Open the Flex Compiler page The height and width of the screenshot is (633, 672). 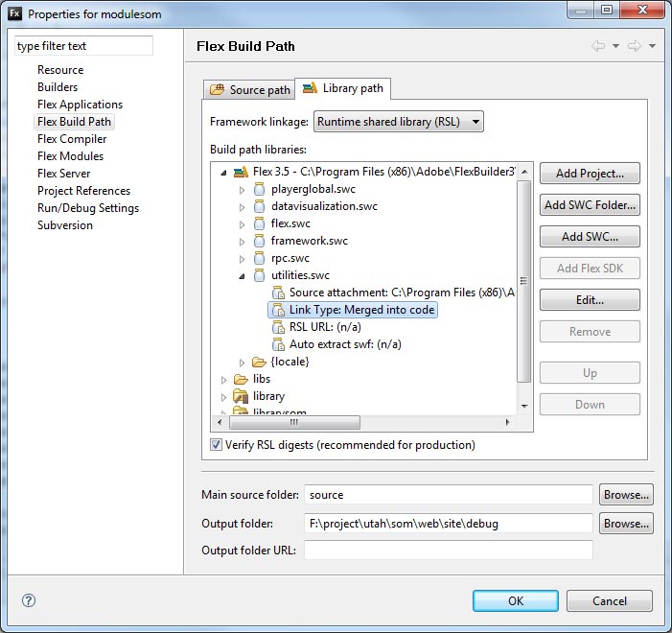click(72, 139)
